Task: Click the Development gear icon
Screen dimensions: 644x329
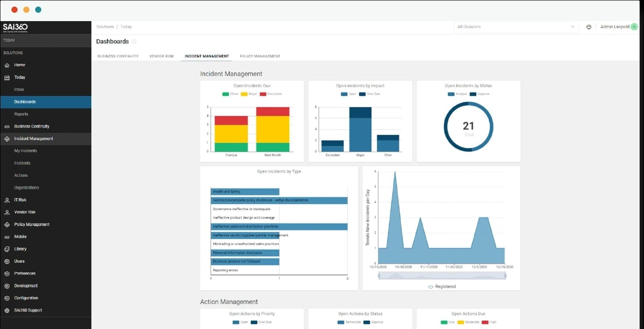Action: coord(7,286)
